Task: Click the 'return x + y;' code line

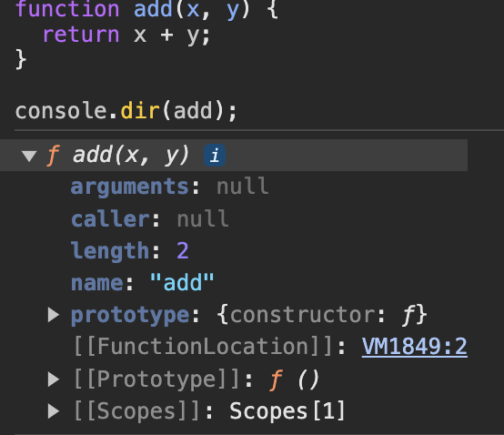Action: click(x=126, y=35)
